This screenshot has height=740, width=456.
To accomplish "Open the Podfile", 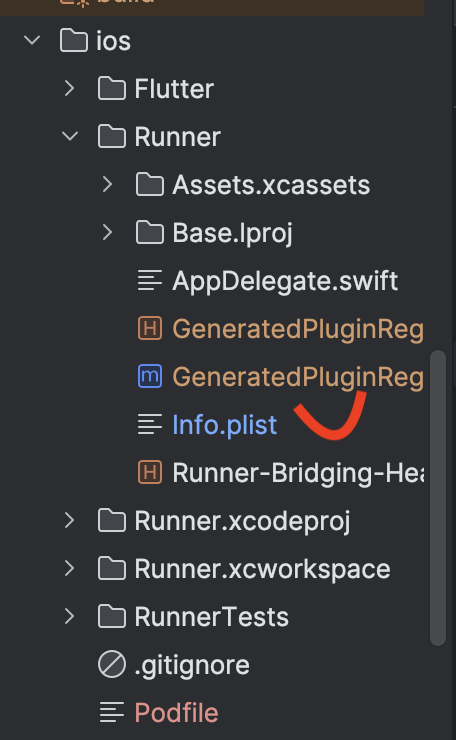I will 176,712.
